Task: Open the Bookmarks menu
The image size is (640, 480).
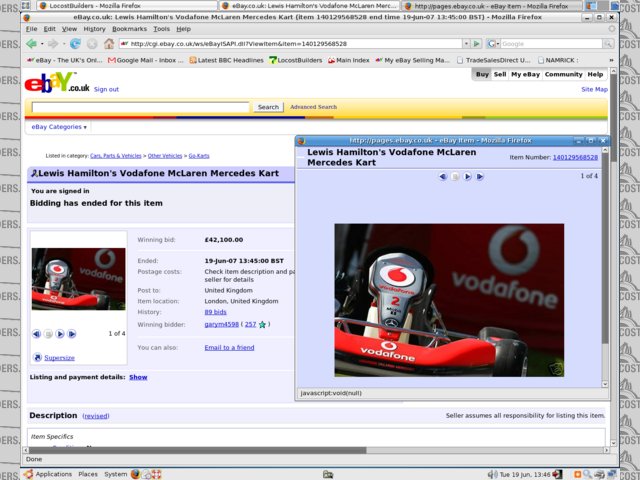Action: [x=129, y=29]
